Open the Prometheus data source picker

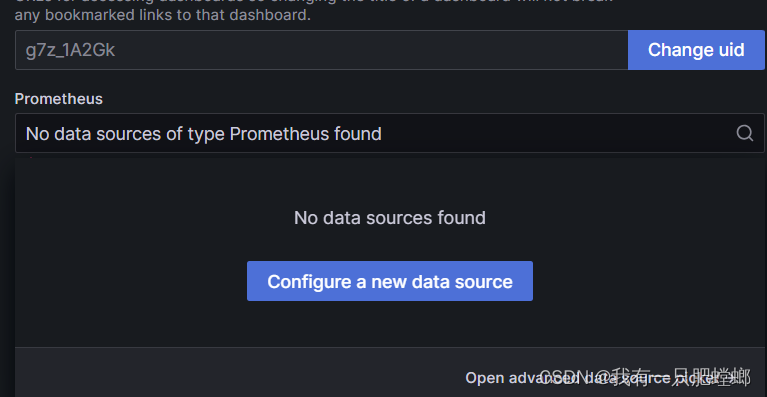coord(390,133)
